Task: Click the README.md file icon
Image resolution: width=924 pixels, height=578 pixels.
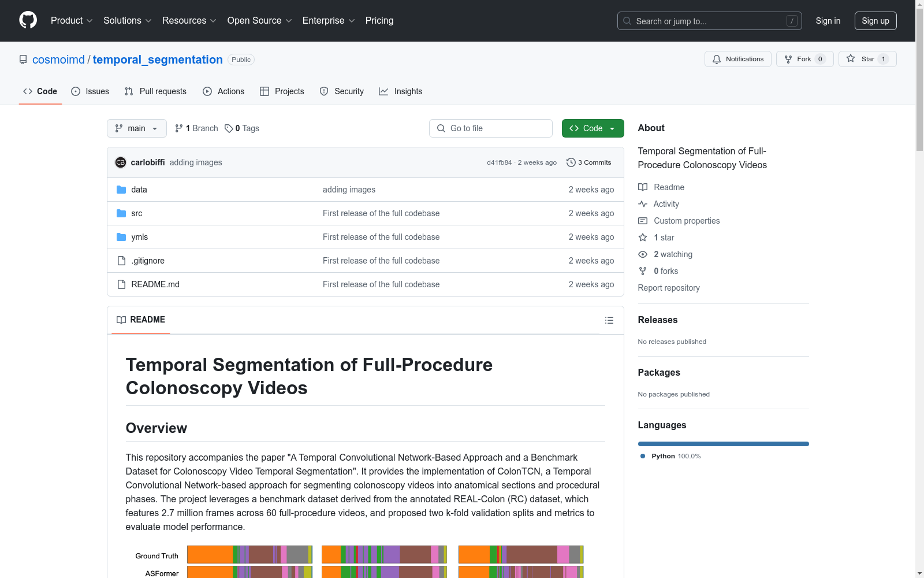Action: click(x=121, y=284)
